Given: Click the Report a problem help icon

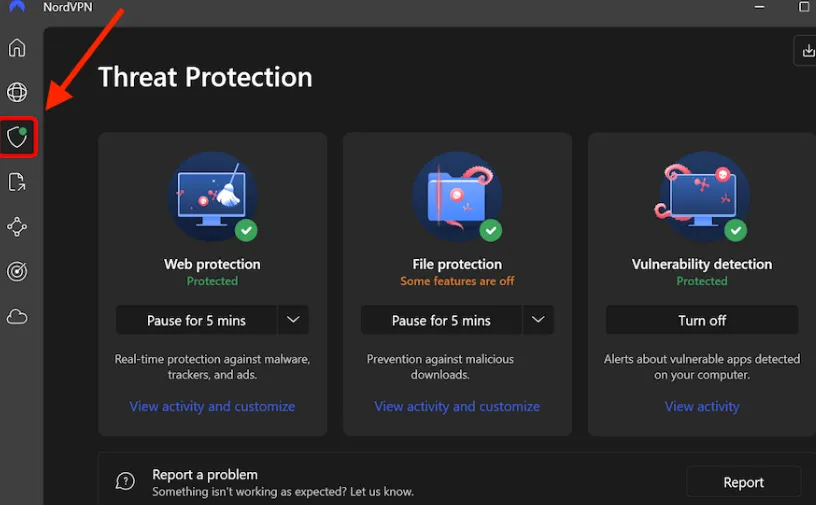Looking at the screenshot, I should 125,482.
